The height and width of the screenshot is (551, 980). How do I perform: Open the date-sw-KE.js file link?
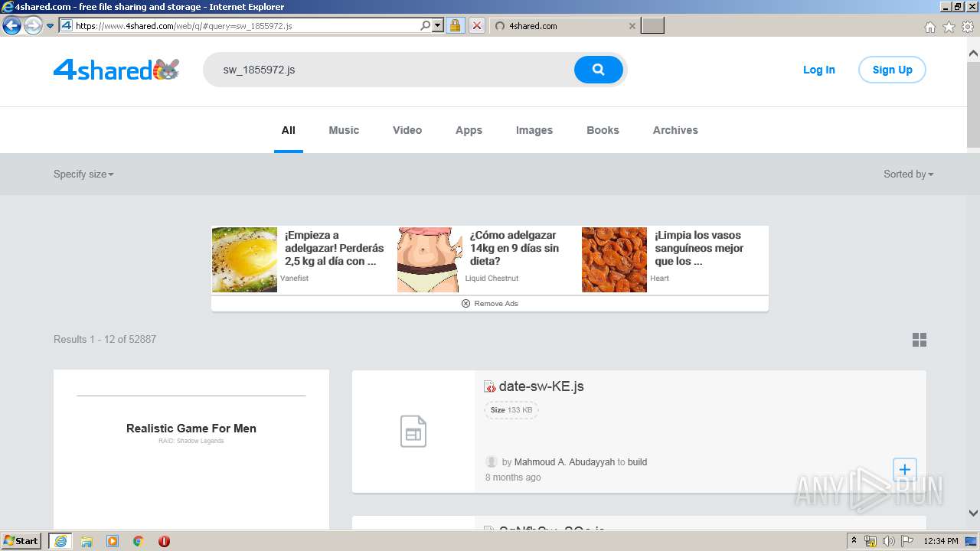pyautogui.click(x=541, y=386)
